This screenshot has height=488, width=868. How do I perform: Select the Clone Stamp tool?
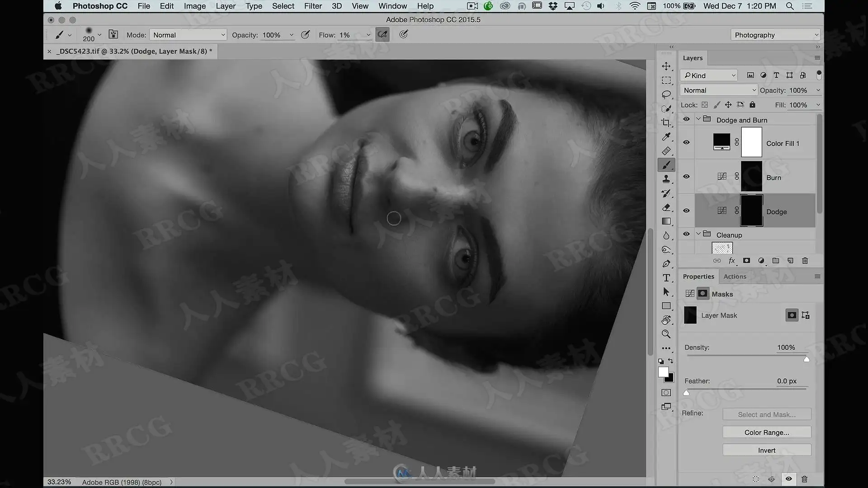point(666,179)
